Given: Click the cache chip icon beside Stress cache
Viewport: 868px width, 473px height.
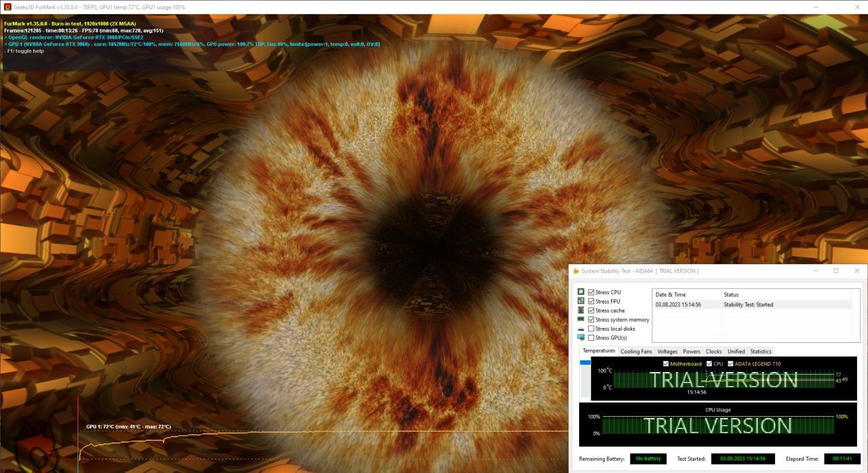Looking at the screenshot, I should coord(581,310).
